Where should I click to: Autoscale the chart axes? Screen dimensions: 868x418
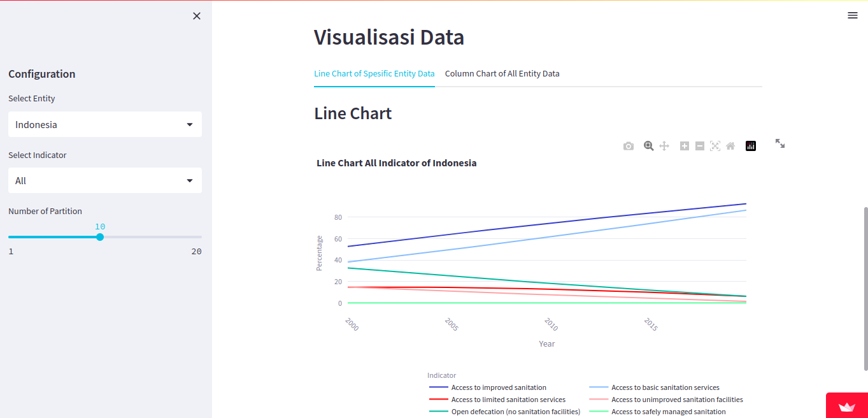[x=715, y=145]
